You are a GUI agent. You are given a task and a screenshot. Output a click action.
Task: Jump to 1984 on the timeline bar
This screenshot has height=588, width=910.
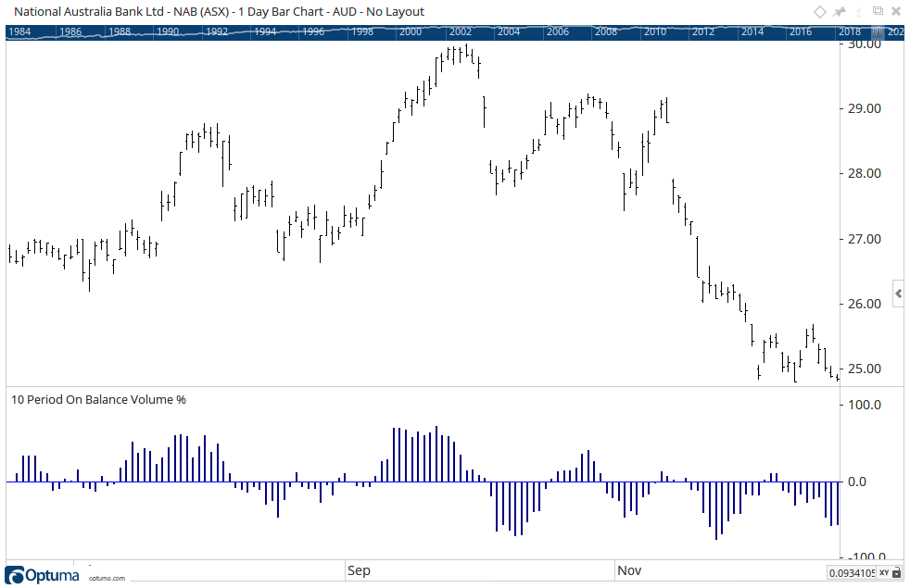[x=19, y=31]
